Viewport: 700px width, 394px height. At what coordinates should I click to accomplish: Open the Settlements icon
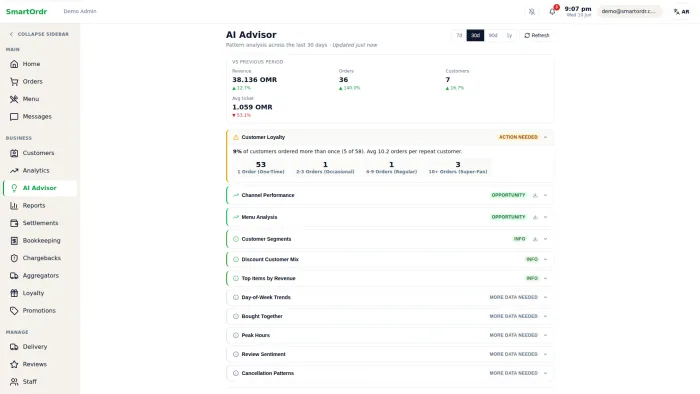point(14,223)
